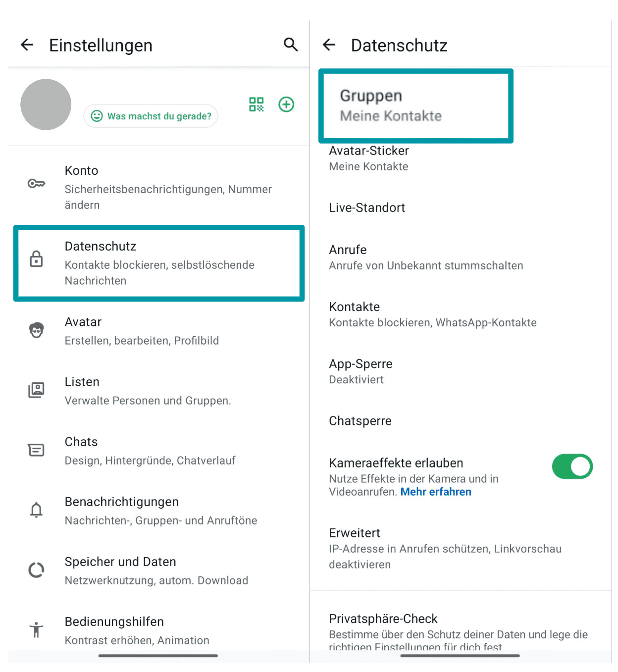
Task: Tap "Was machst du gerade?" status button
Action: [151, 116]
